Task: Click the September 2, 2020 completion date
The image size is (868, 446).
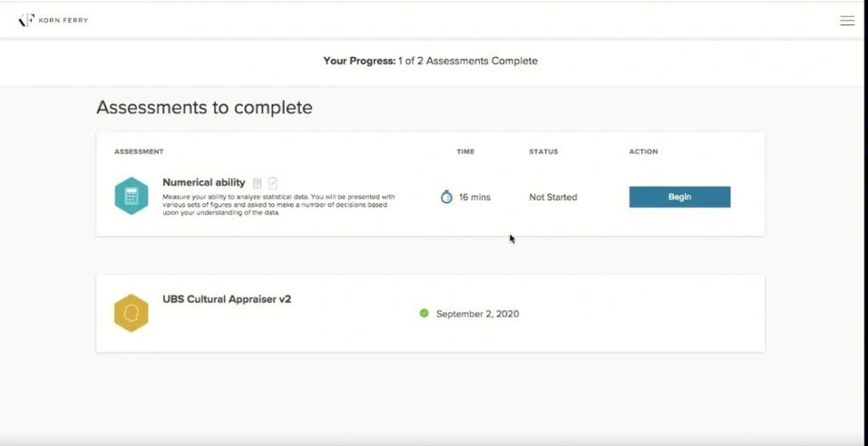Action: pyautogui.click(x=478, y=314)
